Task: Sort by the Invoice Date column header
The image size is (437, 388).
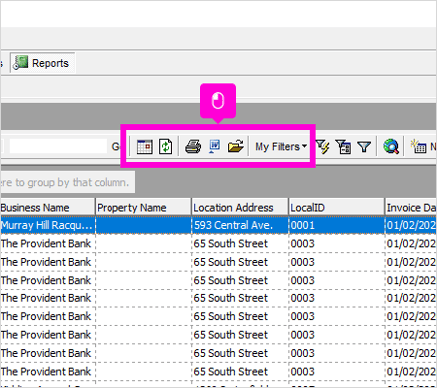Action: pos(411,208)
